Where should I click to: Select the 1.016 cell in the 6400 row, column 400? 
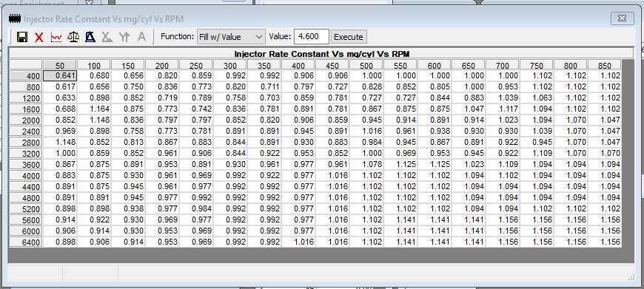tap(298, 242)
